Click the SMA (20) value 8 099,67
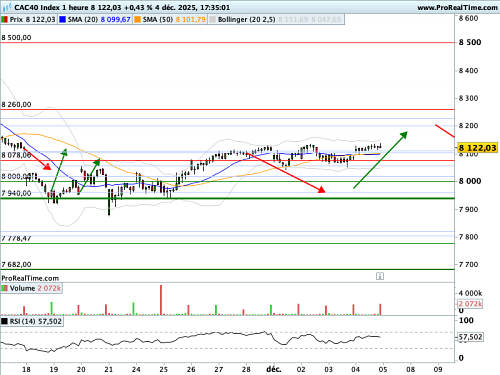 tap(115, 20)
